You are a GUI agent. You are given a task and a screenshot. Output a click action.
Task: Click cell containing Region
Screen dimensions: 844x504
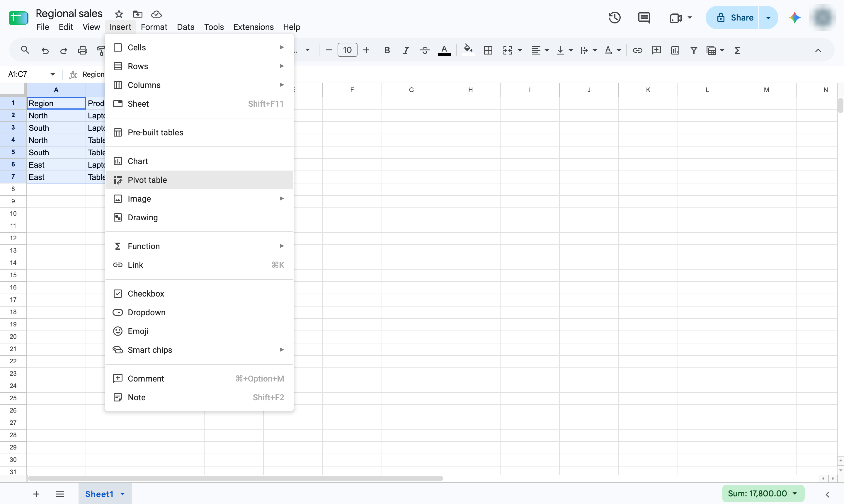point(56,103)
